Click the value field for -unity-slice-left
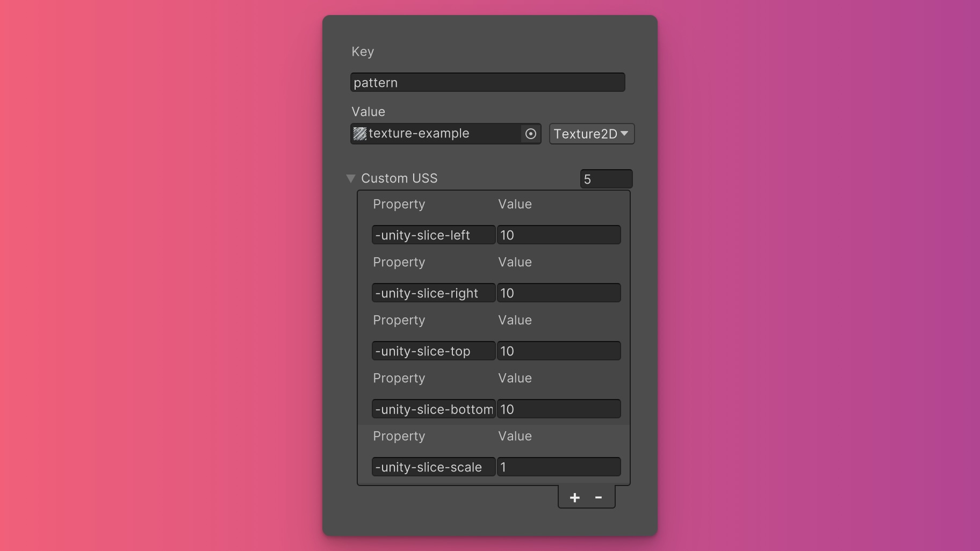980x551 pixels. tap(559, 235)
